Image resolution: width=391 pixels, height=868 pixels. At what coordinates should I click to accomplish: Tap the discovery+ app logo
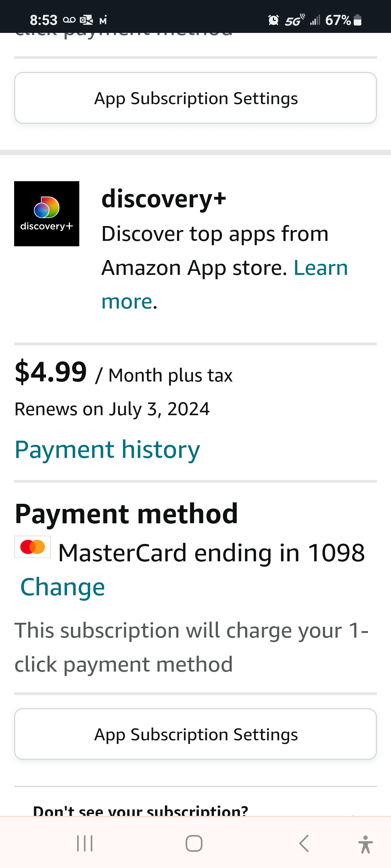47,214
